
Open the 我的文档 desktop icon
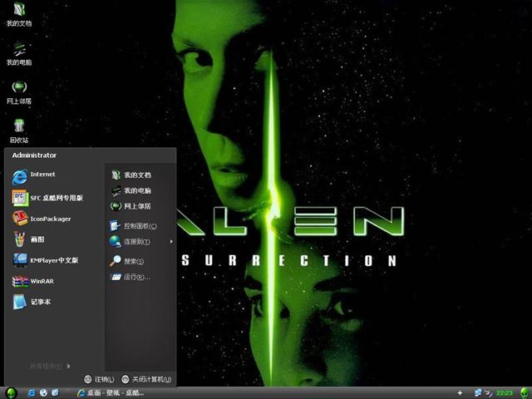(x=19, y=15)
